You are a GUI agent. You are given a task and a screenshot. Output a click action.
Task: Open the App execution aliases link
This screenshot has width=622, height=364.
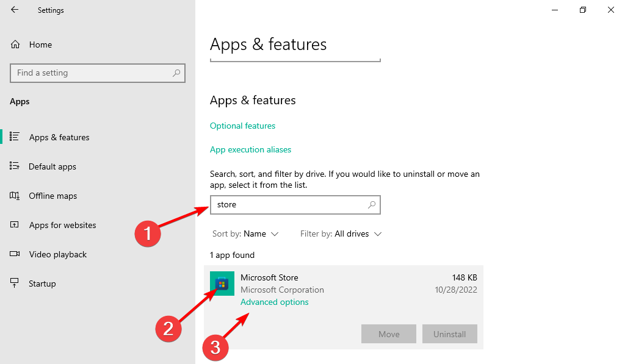[x=250, y=149]
